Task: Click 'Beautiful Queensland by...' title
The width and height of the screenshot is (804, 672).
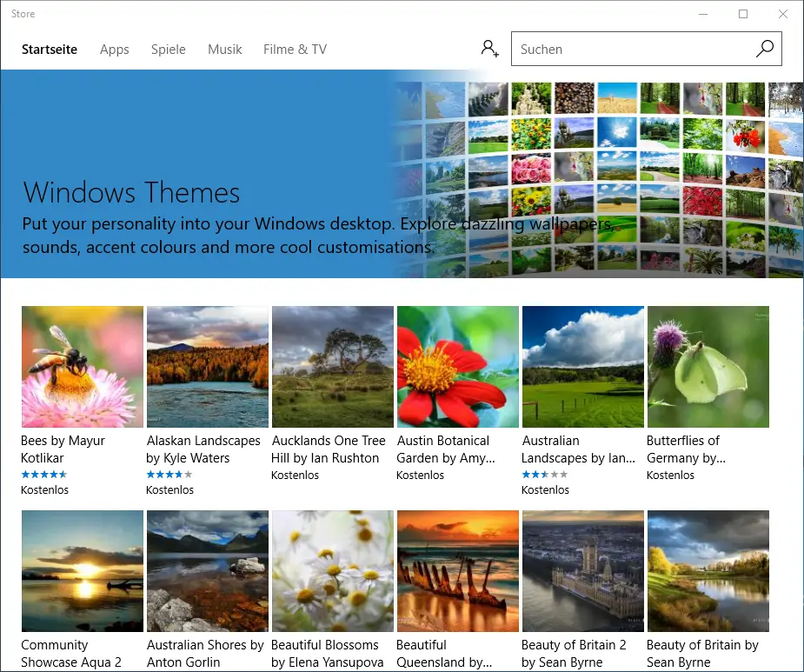Action: pos(444,654)
